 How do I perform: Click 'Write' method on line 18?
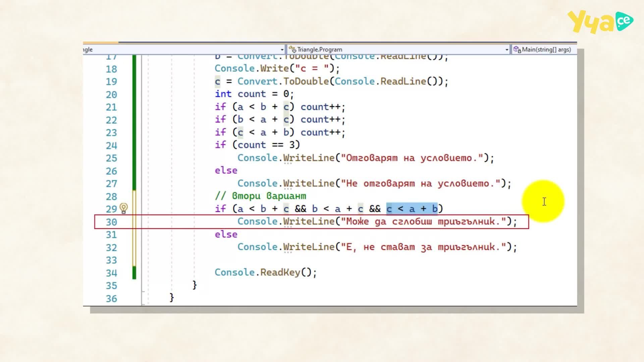click(274, 68)
